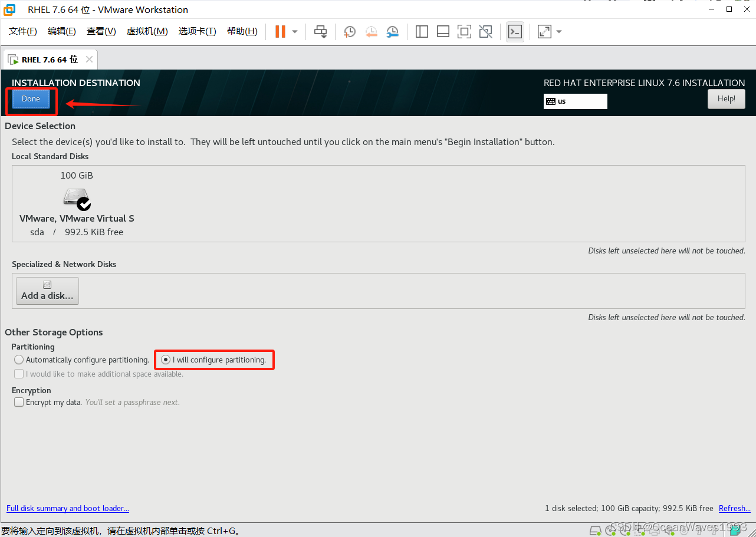This screenshot has height=537, width=756.
Task: Open the 虚拟机(M) menu
Action: pyautogui.click(x=147, y=31)
